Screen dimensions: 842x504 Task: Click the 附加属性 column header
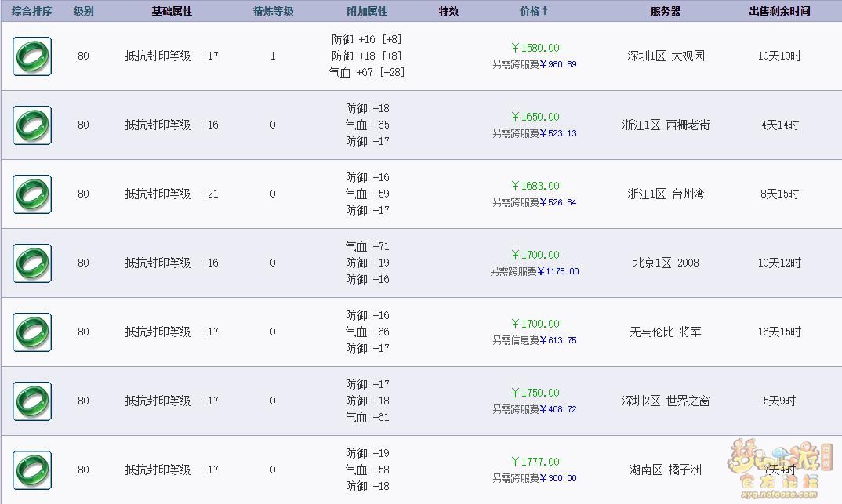(x=367, y=12)
